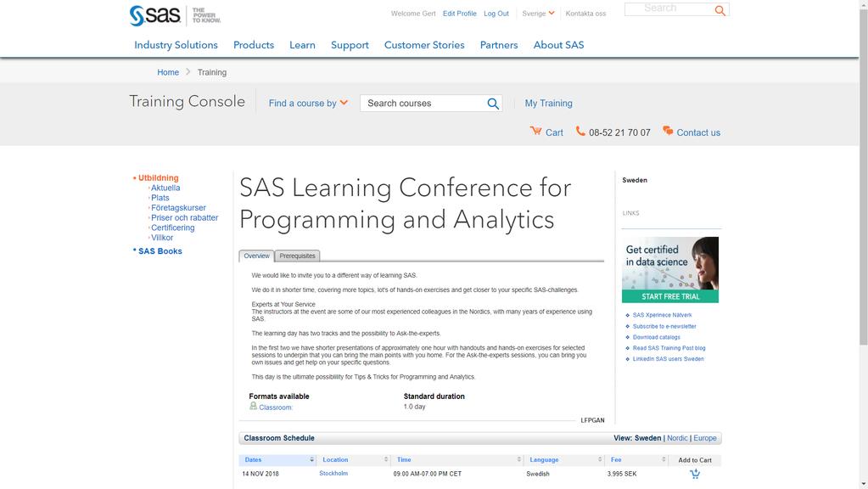This screenshot has width=868, height=489.
Task: Click the Classroom format person icon
Action: [x=253, y=406]
